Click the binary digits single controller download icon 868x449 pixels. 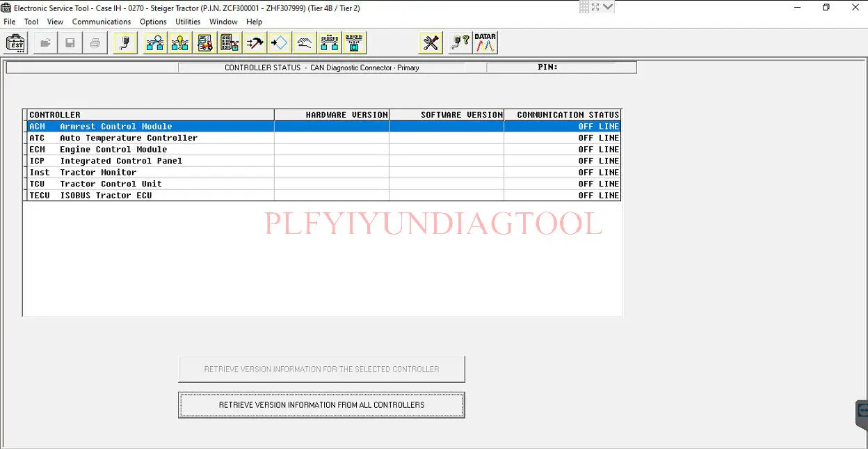coord(354,43)
